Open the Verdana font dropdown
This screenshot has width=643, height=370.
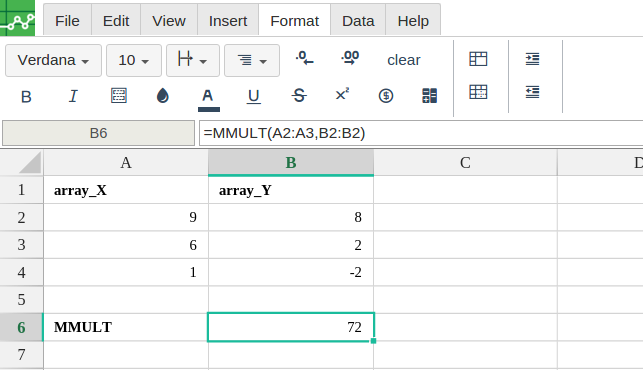53,61
